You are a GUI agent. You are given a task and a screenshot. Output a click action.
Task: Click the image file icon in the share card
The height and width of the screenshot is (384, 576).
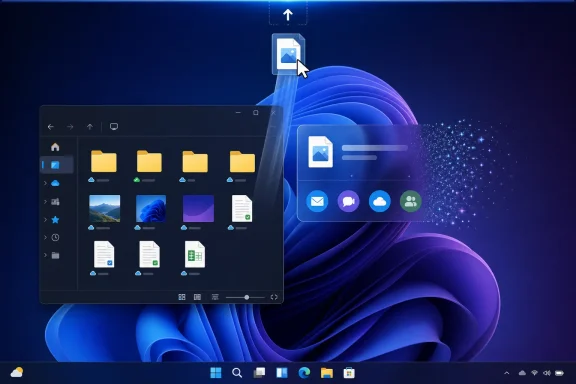[x=320, y=152]
